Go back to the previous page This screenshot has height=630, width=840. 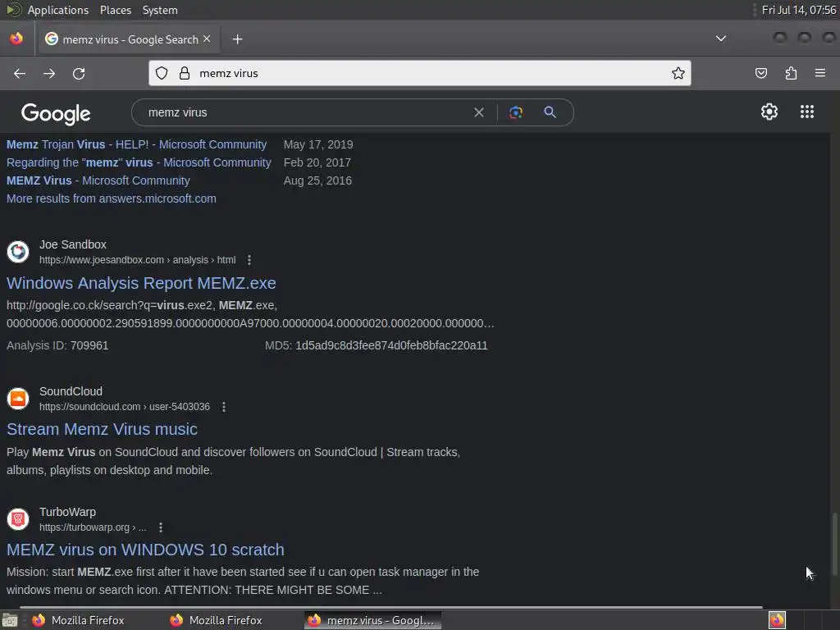click(20, 73)
